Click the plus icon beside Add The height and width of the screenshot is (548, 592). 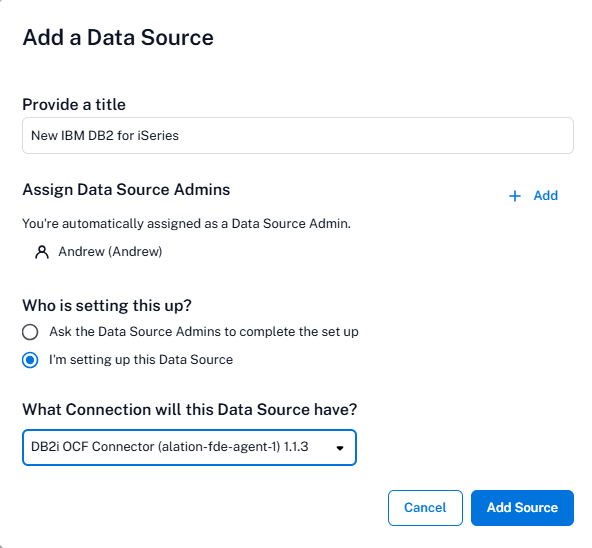tap(515, 196)
